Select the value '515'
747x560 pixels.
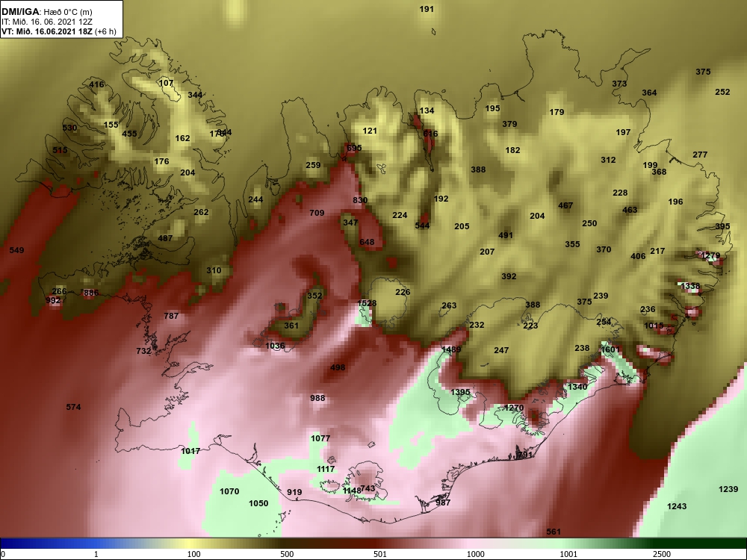[x=60, y=150]
